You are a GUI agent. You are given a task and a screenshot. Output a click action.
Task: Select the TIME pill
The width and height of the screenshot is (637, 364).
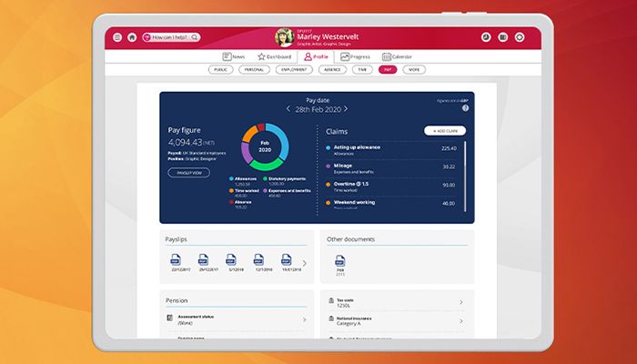pyautogui.click(x=362, y=70)
